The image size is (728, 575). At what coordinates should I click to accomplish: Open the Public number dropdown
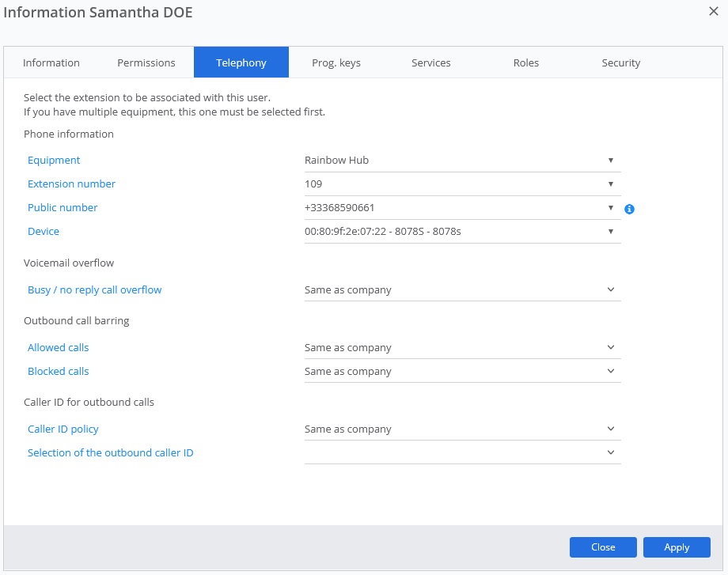(x=462, y=207)
